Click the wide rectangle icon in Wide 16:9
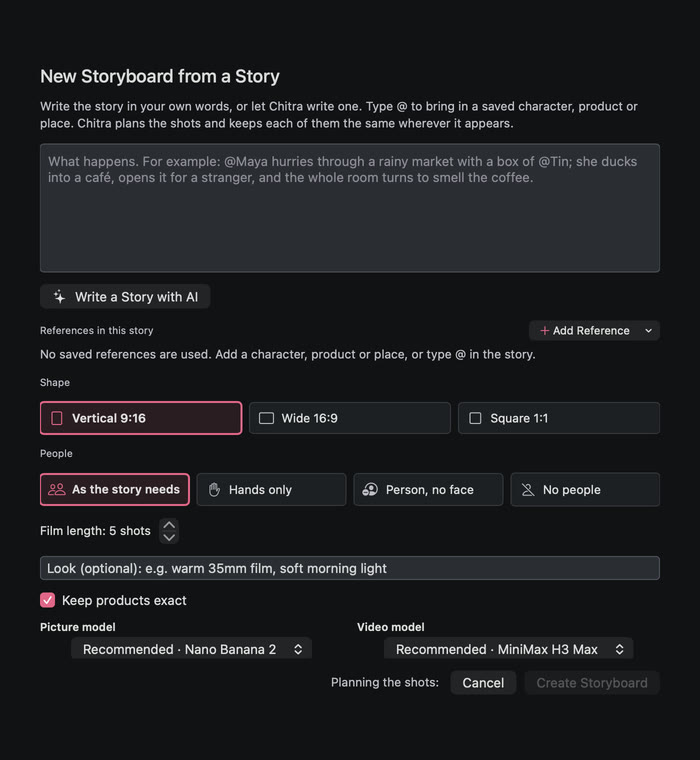This screenshot has height=760, width=700. click(x=267, y=418)
